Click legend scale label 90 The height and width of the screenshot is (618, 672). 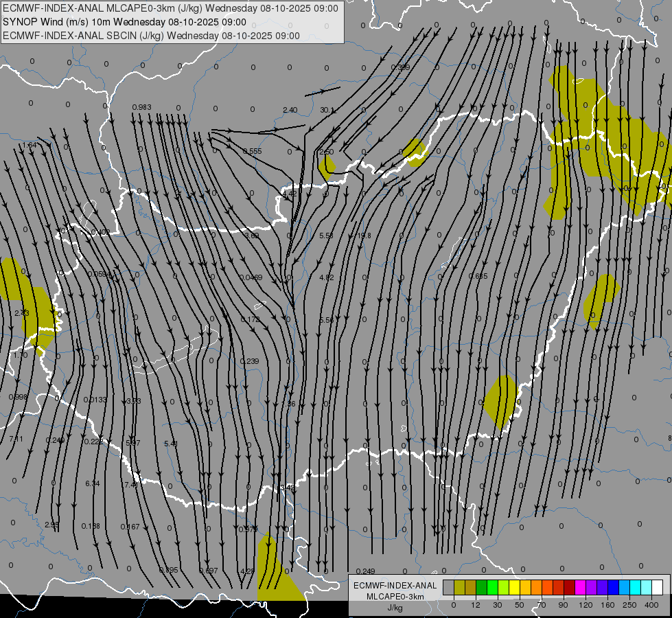[563, 605]
